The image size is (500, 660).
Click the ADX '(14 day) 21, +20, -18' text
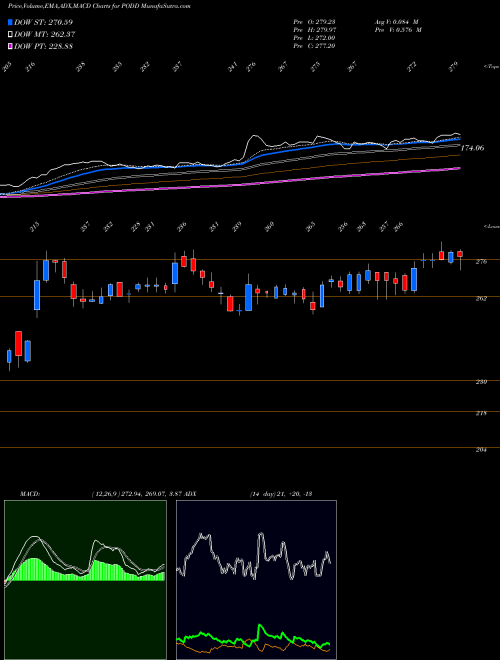(279, 493)
